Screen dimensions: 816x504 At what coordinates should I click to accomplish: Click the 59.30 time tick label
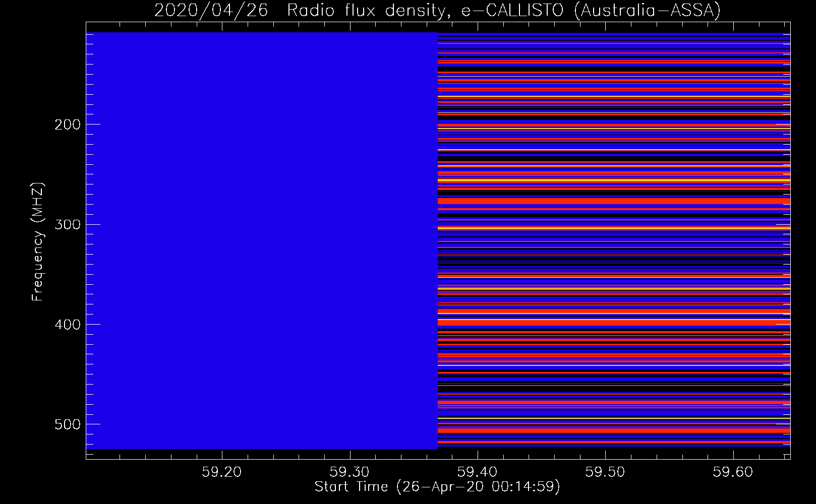click(349, 472)
